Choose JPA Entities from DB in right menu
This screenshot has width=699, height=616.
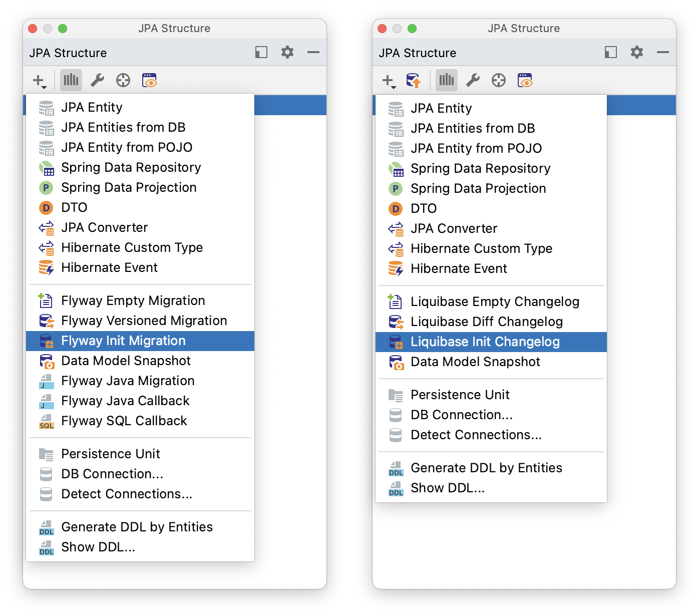click(x=491, y=129)
